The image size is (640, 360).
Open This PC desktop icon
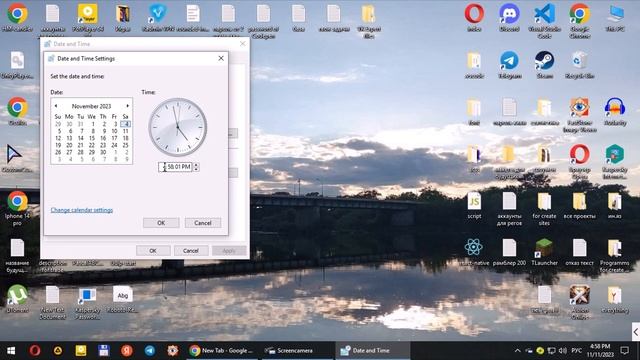click(615, 18)
